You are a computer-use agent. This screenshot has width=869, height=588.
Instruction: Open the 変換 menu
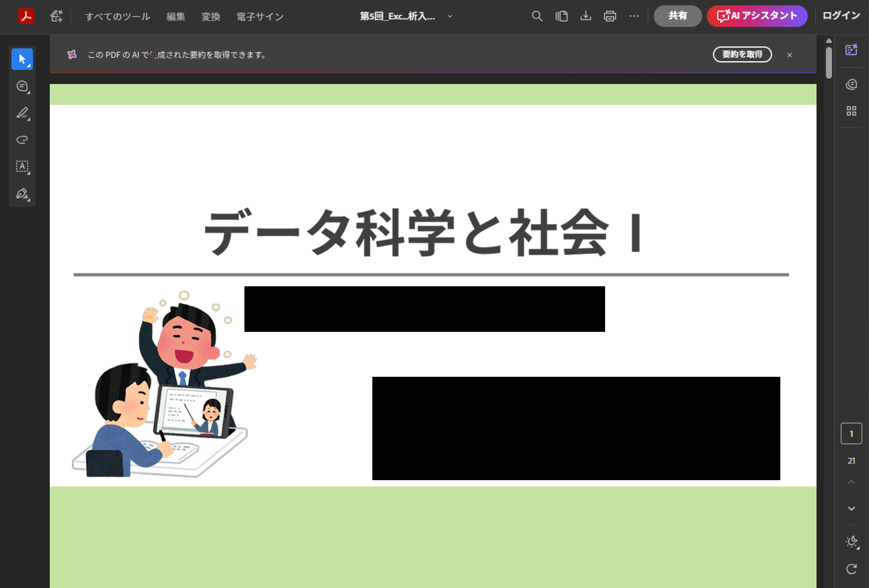coord(211,16)
